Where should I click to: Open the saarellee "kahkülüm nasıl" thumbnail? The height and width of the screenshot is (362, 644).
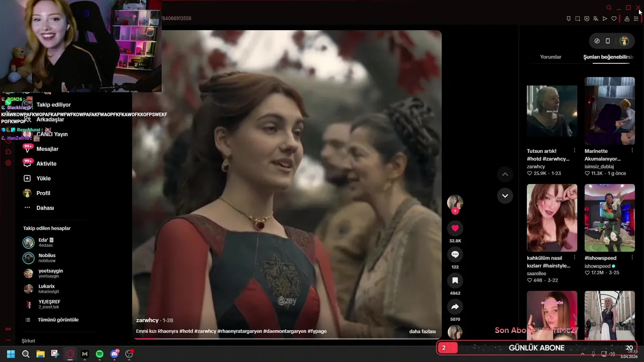tap(552, 218)
